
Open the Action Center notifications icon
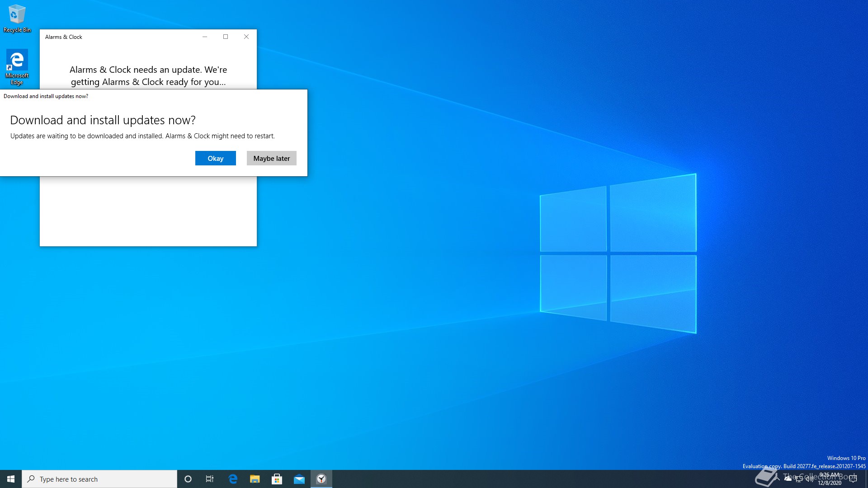pos(853,479)
